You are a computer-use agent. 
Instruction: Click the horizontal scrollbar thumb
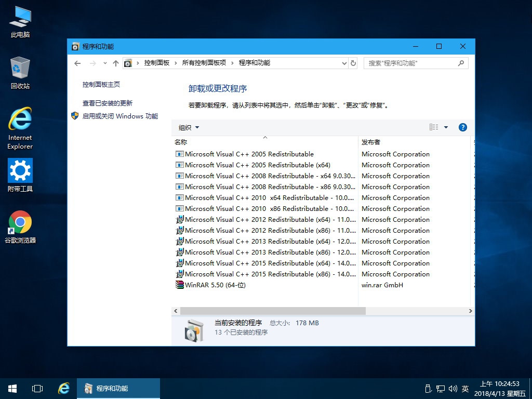click(x=273, y=311)
